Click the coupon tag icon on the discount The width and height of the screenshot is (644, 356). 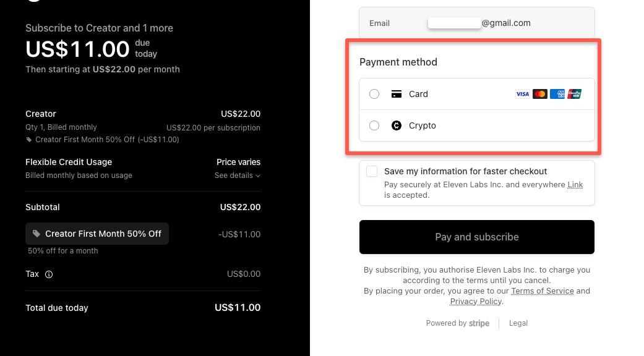pos(37,234)
